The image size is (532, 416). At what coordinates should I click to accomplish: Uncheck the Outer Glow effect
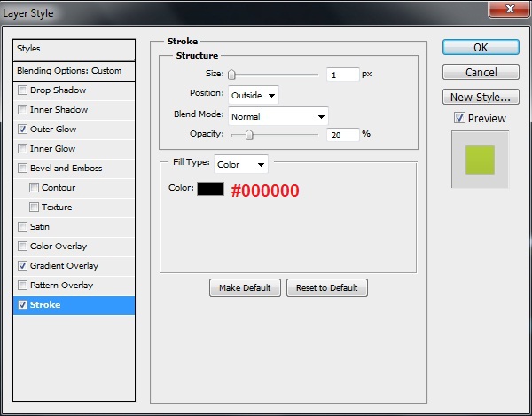point(22,130)
